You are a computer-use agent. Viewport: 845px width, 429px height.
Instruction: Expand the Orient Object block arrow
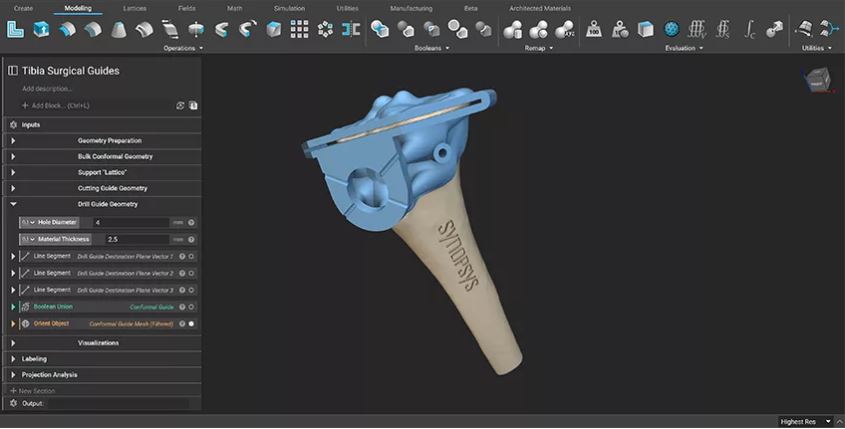click(x=13, y=324)
